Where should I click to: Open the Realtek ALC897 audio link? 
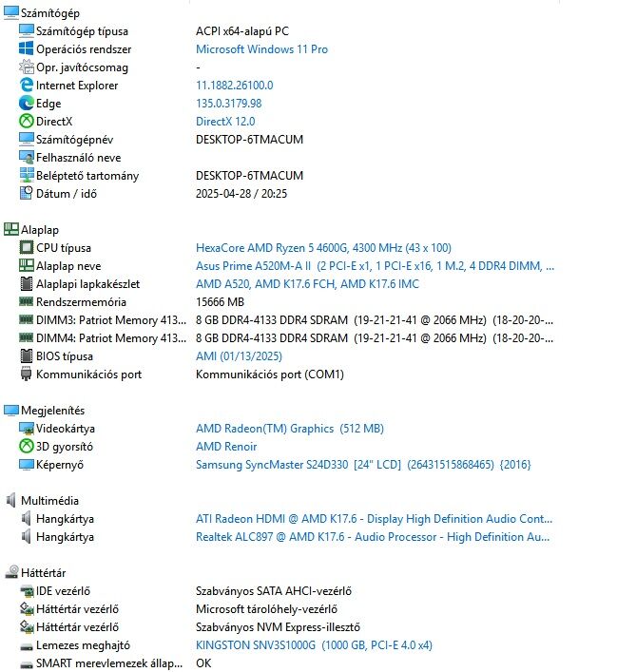373,537
